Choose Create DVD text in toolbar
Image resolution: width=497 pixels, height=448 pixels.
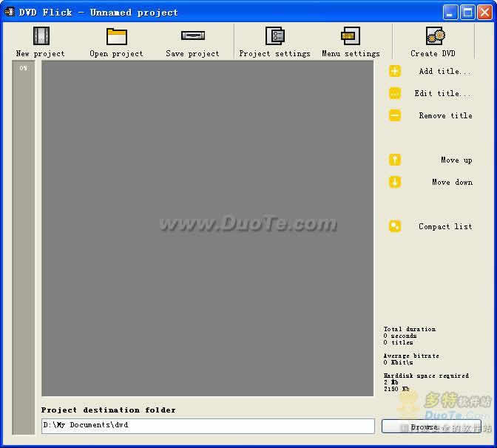(433, 53)
